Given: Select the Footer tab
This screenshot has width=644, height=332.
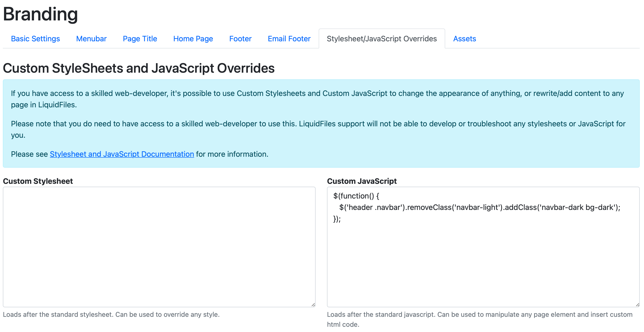Looking at the screenshot, I should (240, 39).
